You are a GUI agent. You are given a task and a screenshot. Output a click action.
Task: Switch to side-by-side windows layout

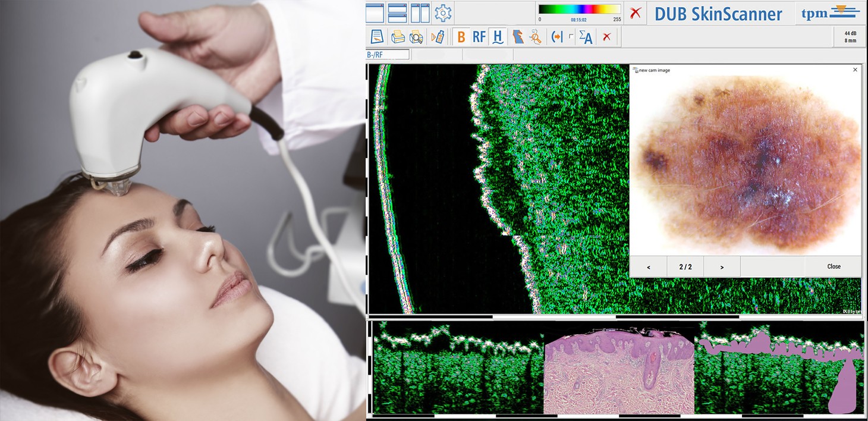[x=420, y=12]
